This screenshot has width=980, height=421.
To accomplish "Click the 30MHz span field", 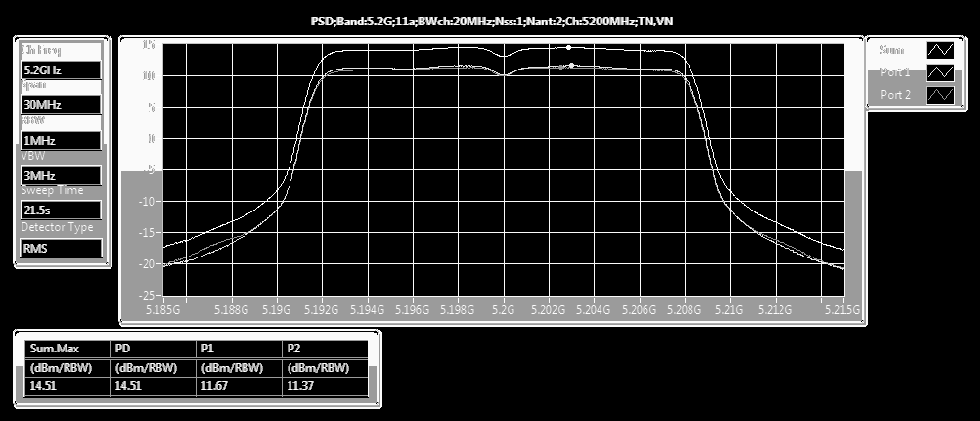I will pos(62,105).
